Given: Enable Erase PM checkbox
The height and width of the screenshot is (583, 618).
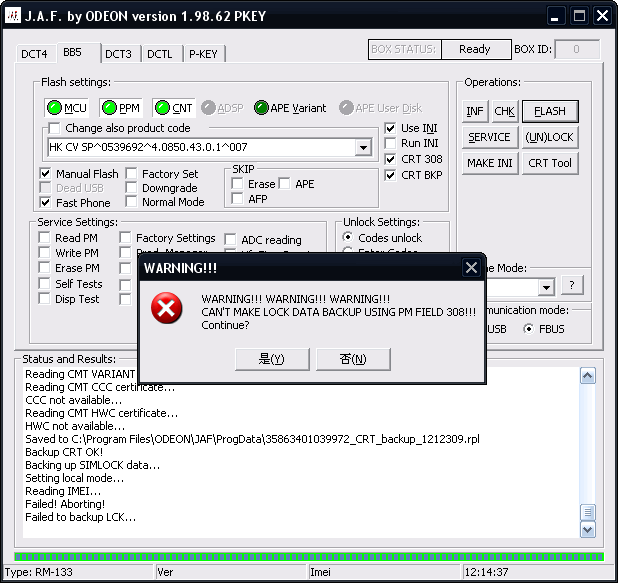Looking at the screenshot, I should (45, 268).
